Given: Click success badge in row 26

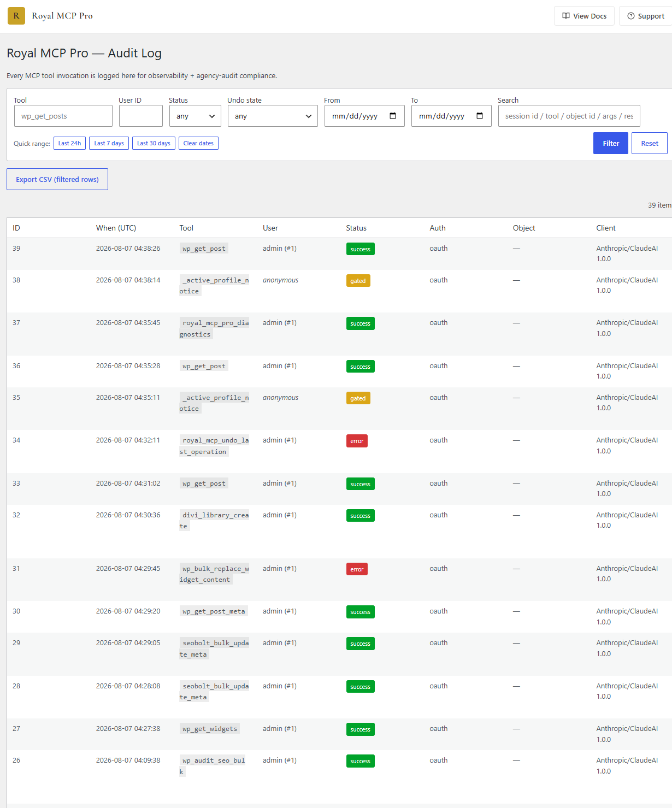Looking at the screenshot, I should (x=361, y=761).
